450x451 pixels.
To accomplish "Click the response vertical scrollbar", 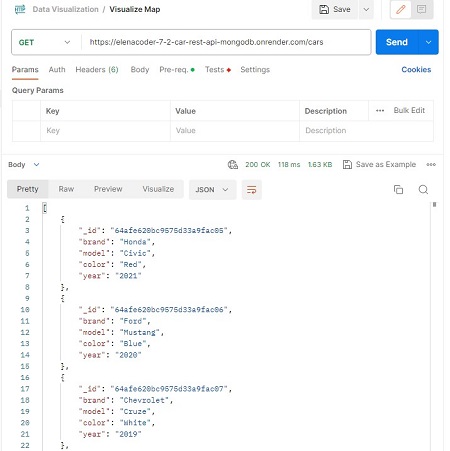I will 434,205.
